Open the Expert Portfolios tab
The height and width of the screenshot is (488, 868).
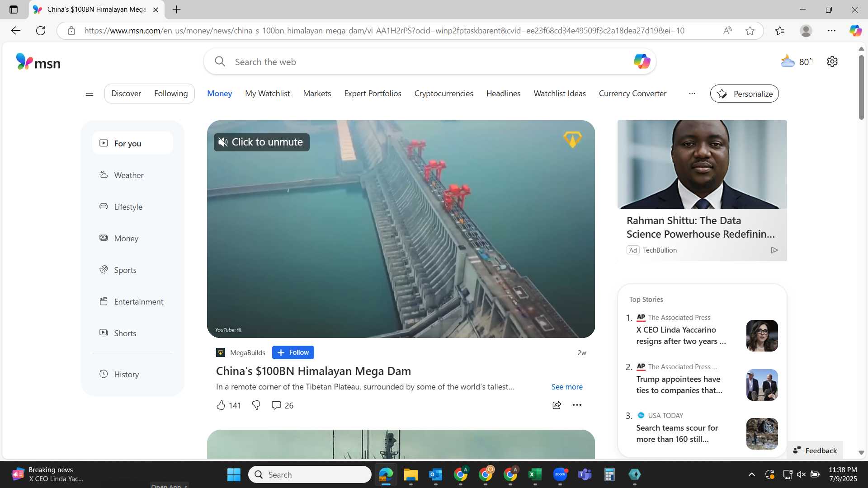pyautogui.click(x=373, y=94)
